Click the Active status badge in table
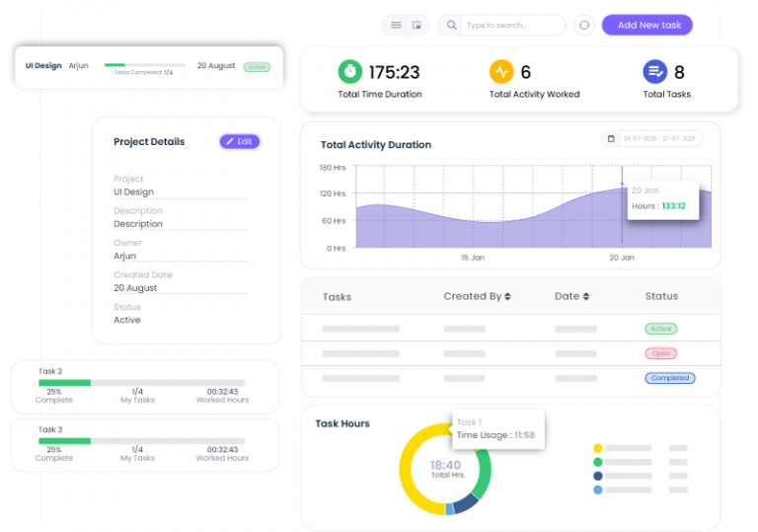The width and height of the screenshot is (758, 532). (660, 329)
